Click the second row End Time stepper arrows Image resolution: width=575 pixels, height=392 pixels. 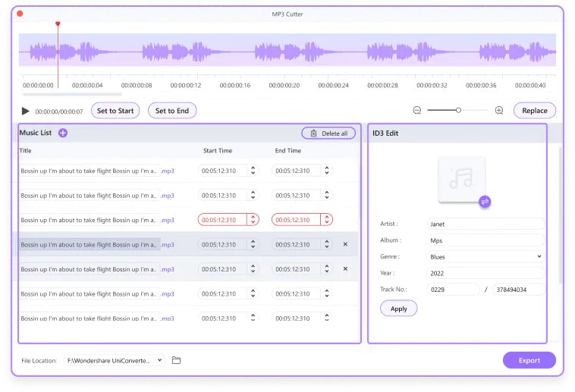click(x=327, y=195)
